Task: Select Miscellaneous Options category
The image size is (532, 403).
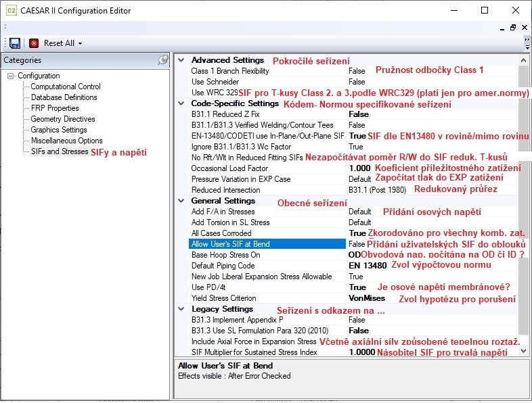Action: pos(67,141)
